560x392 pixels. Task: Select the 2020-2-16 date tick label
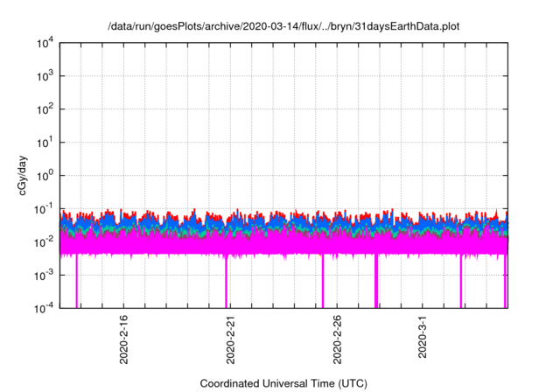[123, 339]
